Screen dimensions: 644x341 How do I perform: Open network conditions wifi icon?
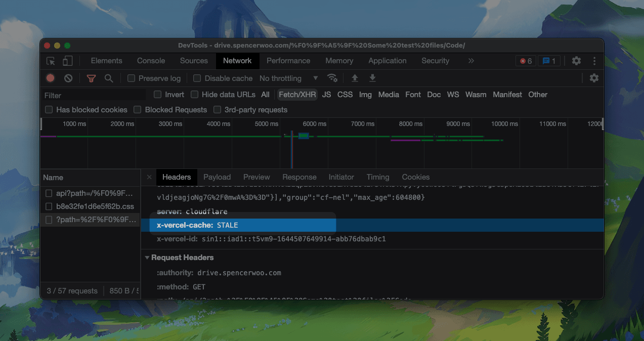pyautogui.click(x=332, y=78)
